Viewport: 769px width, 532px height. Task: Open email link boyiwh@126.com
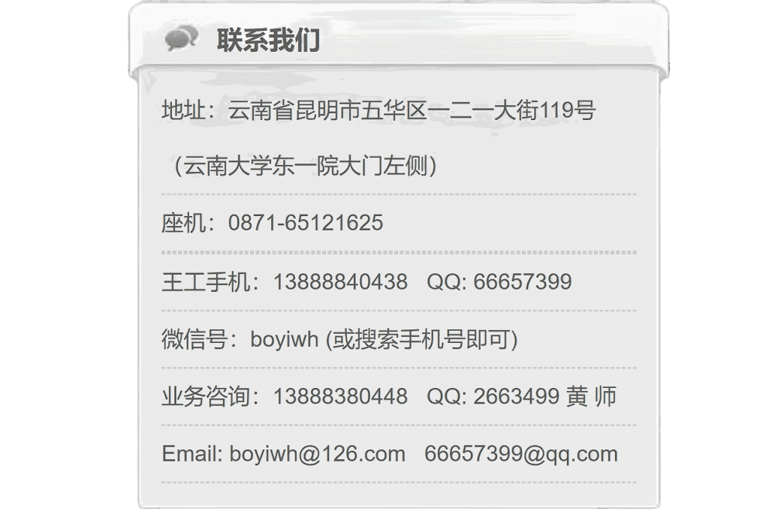point(318,454)
